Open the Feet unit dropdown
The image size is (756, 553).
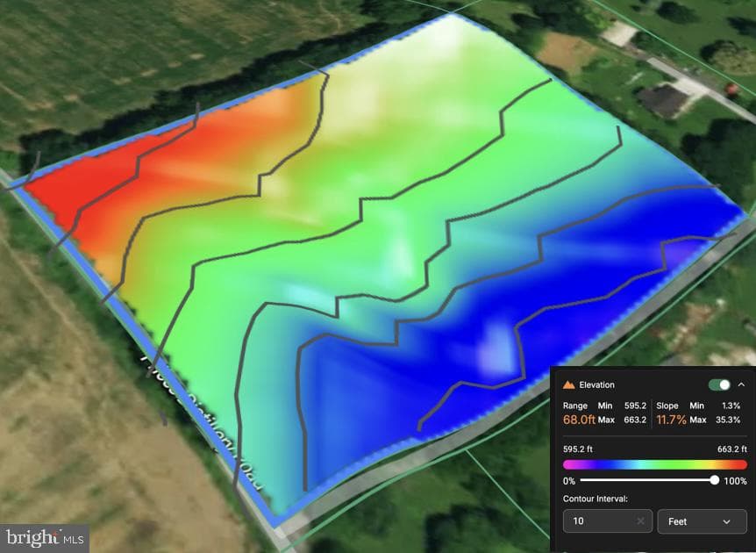(x=702, y=521)
